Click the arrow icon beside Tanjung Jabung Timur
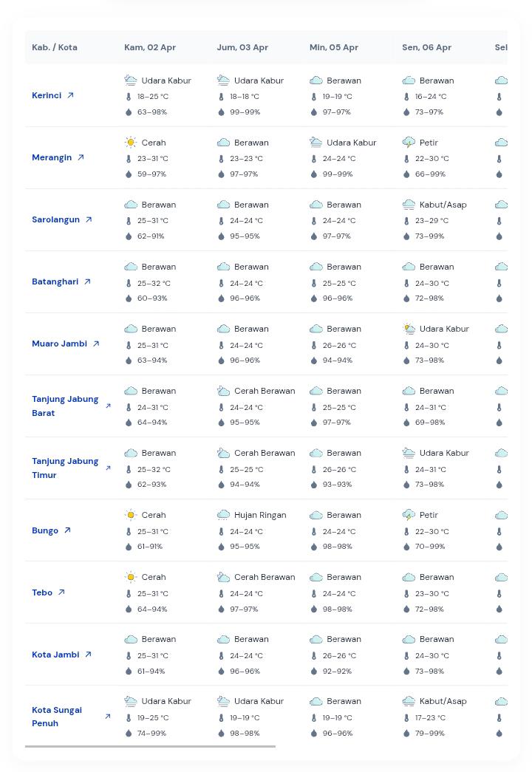 pyautogui.click(x=108, y=468)
